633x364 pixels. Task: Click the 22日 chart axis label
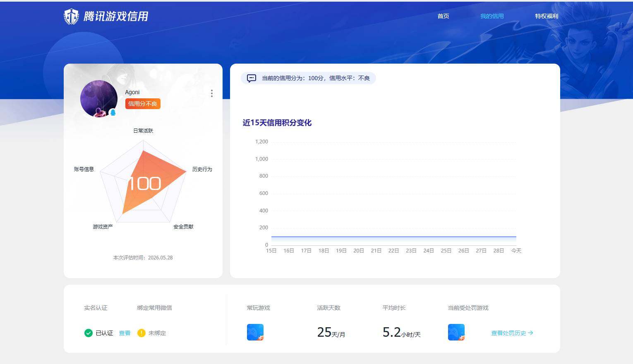pyautogui.click(x=393, y=251)
